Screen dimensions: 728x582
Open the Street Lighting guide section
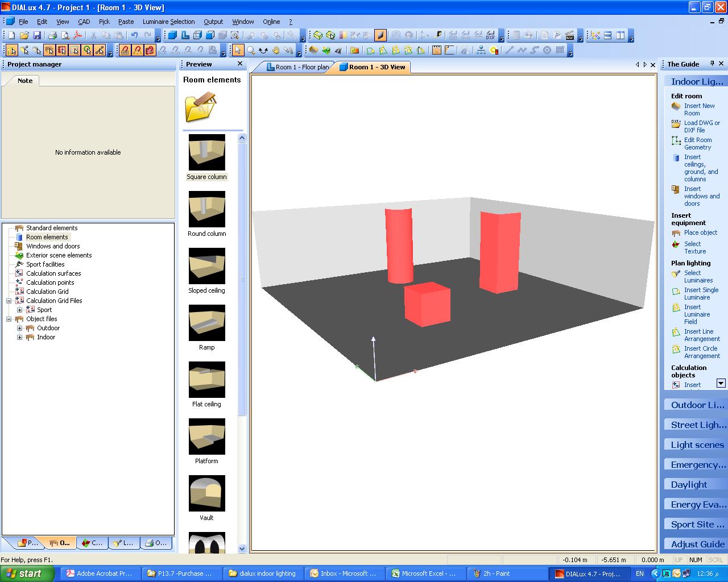694,425
